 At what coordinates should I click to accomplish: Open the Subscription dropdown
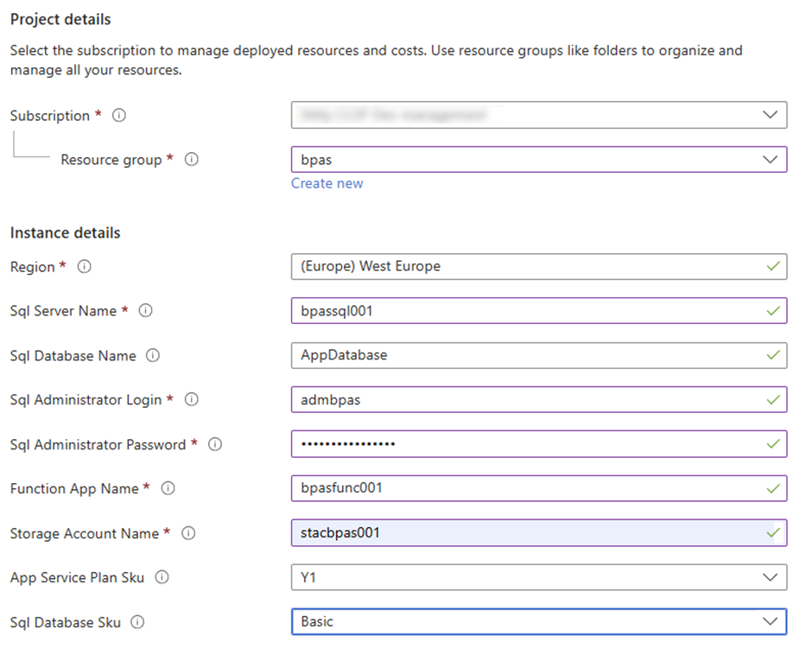click(538, 115)
